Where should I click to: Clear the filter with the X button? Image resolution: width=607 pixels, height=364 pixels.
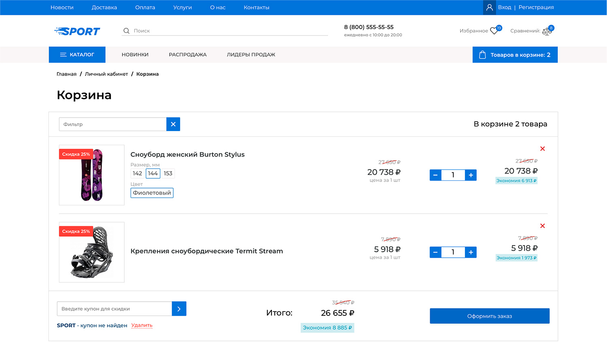click(x=173, y=124)
